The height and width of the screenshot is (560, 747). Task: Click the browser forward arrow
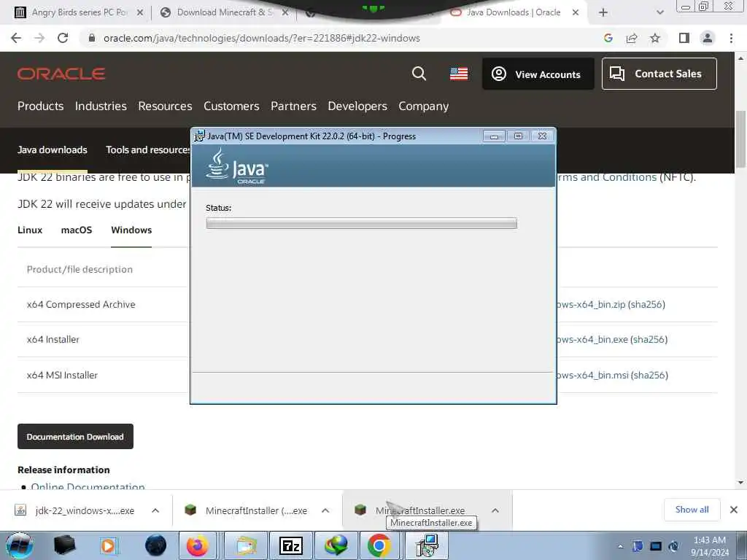pos(39,38)
